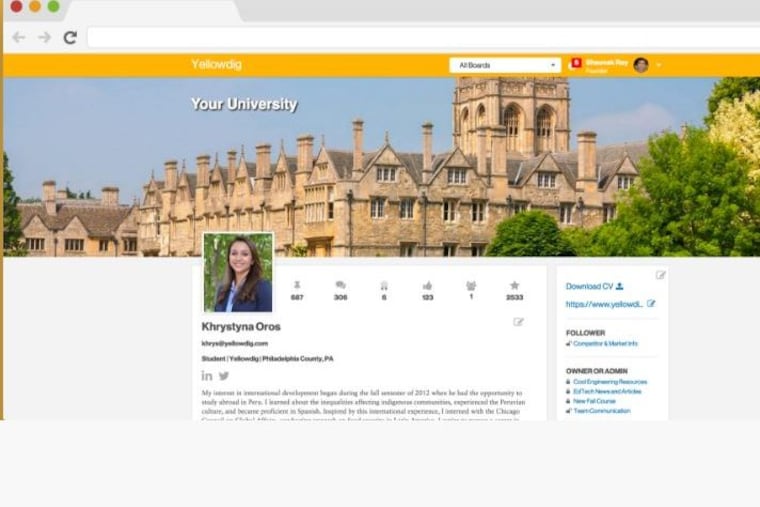Screen dimensions: 760x507
Task: Expand the user account menu arrow
Action: 659,66
